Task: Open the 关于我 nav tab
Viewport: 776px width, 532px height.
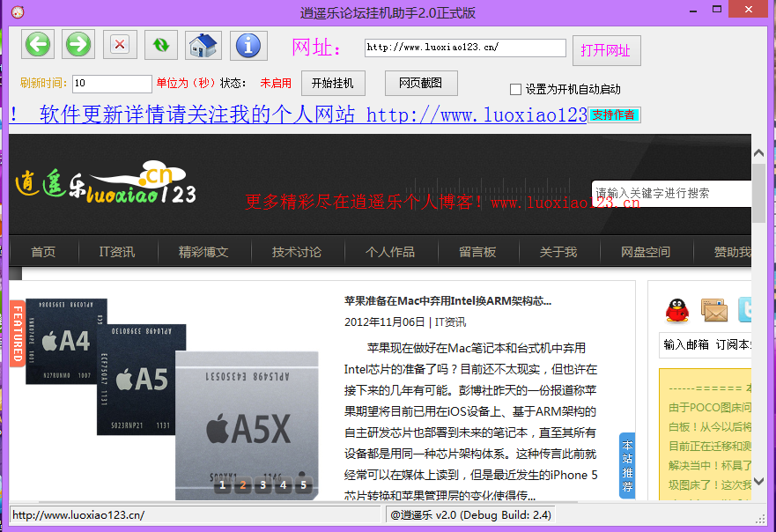Action: tap(558, 252)
